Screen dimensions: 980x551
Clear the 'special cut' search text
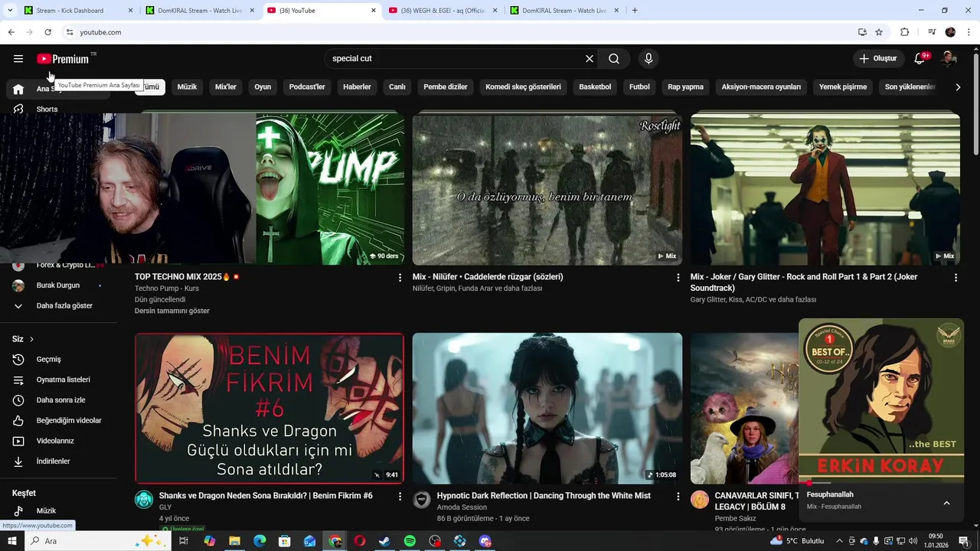tap(590, 59)
